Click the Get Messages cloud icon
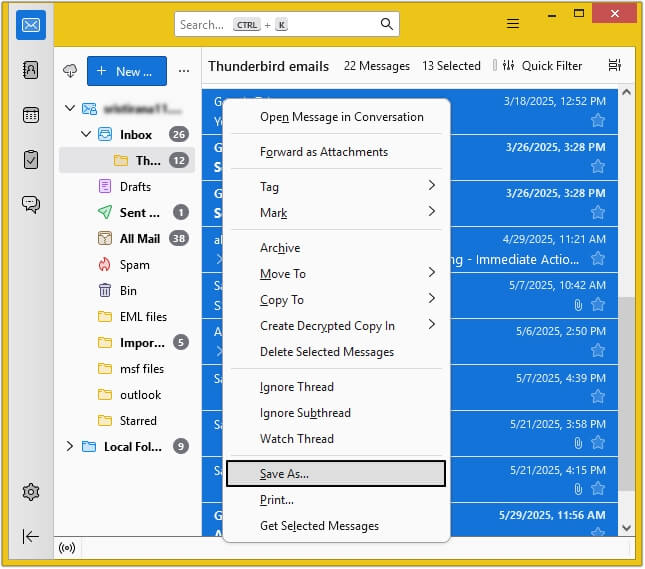Image resolution: width=645 pixels, height=569 pixels. coord(70,71)
